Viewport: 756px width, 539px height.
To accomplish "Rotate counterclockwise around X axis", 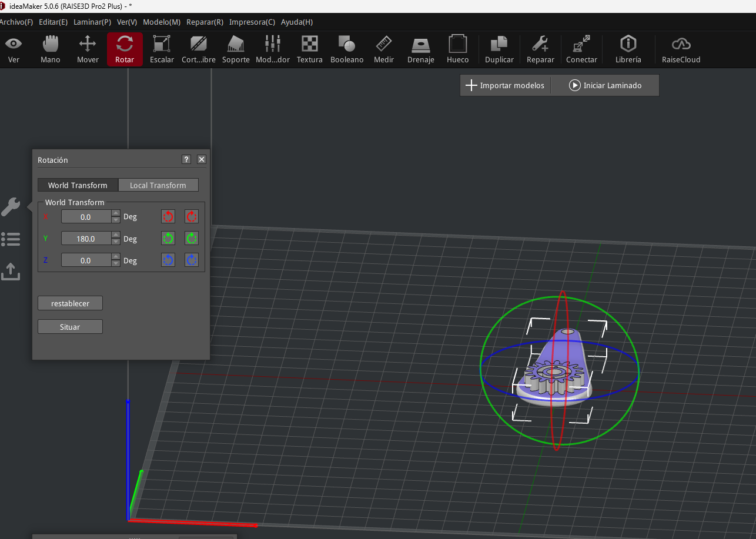I will coord(168,217).
